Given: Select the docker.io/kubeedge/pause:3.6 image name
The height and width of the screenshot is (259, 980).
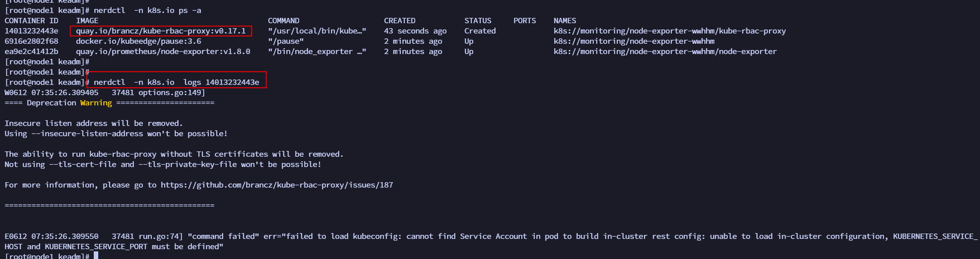Looking at the screenshot, I should pyautogui.click(x=138, y=41).
